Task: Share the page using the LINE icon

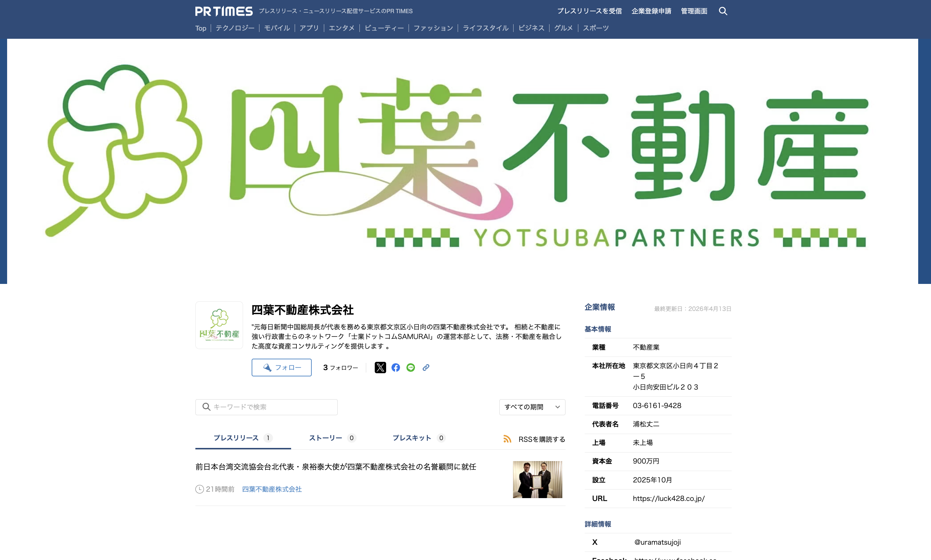Action: point(411,367)
